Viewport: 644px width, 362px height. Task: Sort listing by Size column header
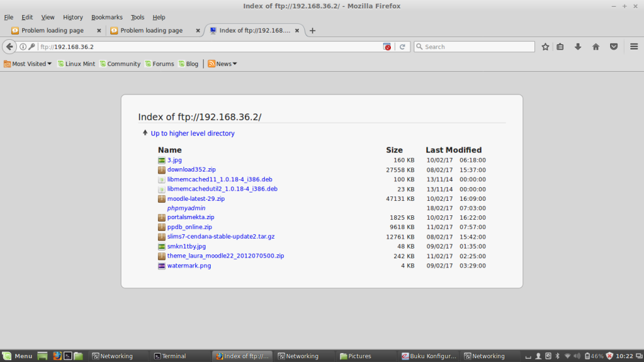pos(394,150)
